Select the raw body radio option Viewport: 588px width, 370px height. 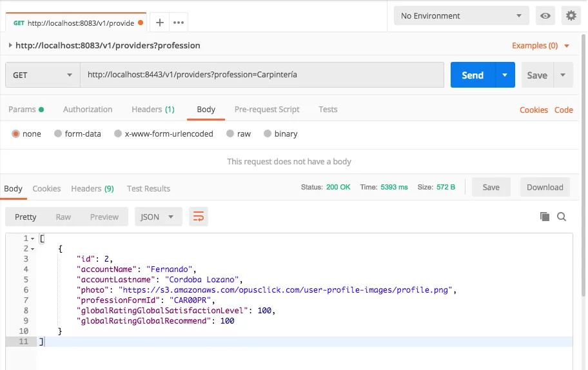pos(230,134)
